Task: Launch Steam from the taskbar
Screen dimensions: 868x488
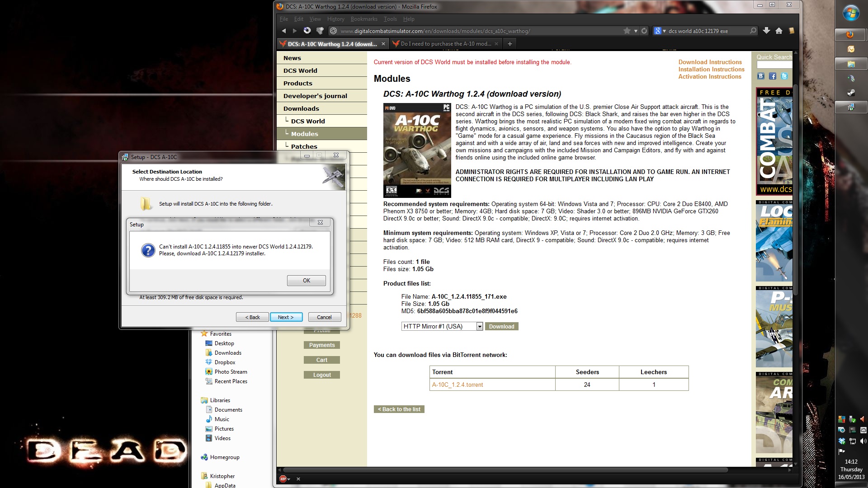Action: [x=851, y=93]
